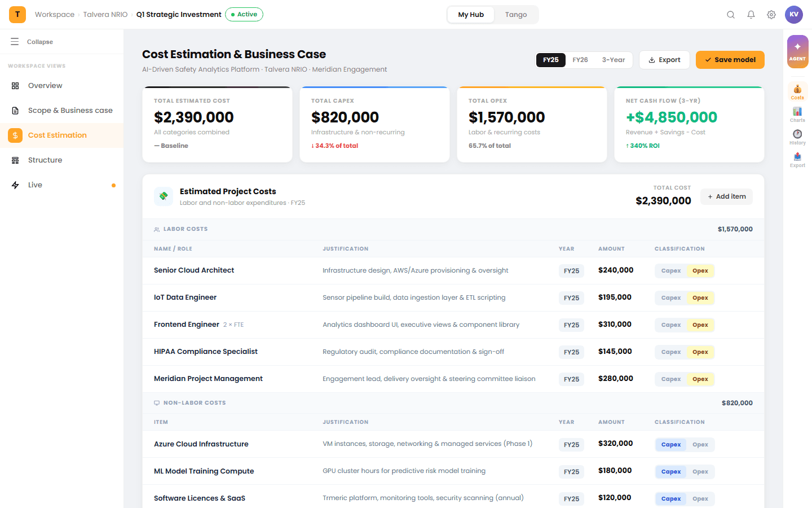Click the Azure Cloud Infrastructure item name
The image size is (812, 508).
201,444
